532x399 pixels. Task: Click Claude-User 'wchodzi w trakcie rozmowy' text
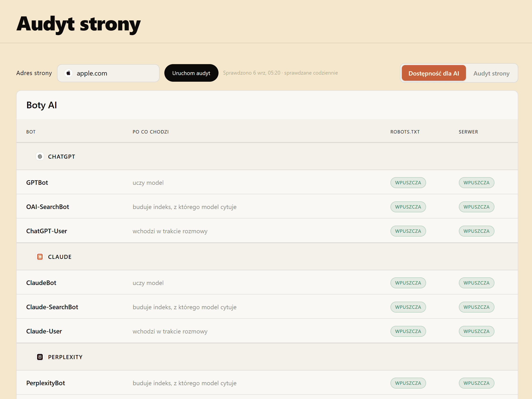[170, 332]
